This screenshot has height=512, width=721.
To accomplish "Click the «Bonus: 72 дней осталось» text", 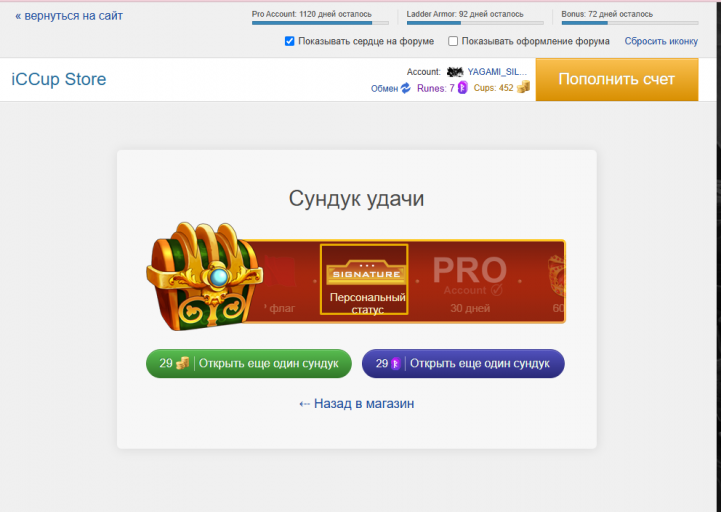I will [x=607, y=14].
